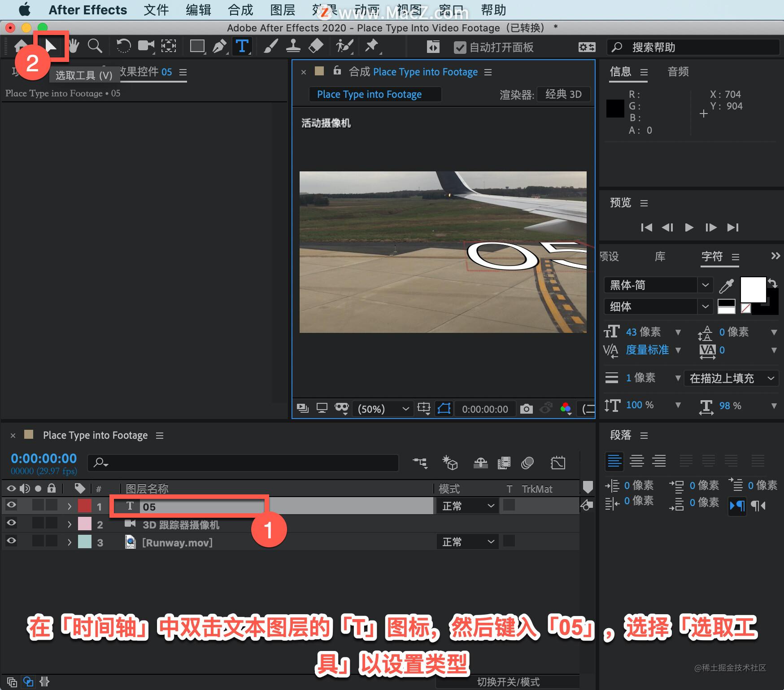Click the frame blending film icon

[504, 463]
